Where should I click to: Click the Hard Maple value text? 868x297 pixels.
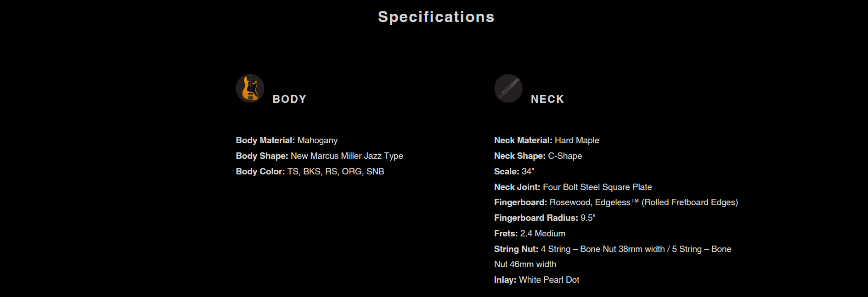pyautogui.click(x=577, y=140)
